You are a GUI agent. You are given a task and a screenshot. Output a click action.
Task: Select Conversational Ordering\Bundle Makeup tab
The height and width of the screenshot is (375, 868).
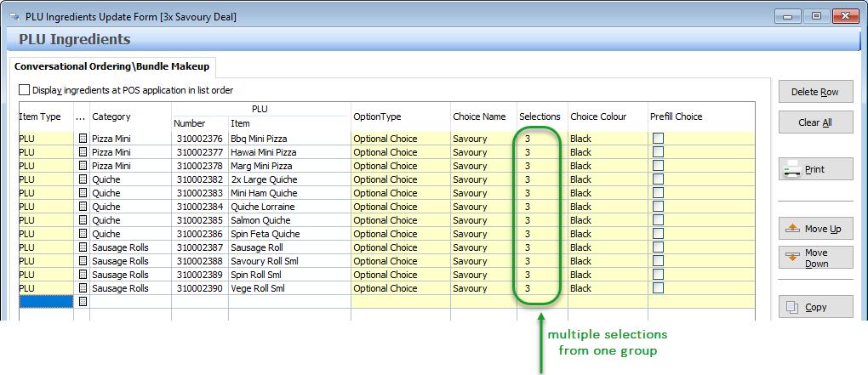pos(111,66)
